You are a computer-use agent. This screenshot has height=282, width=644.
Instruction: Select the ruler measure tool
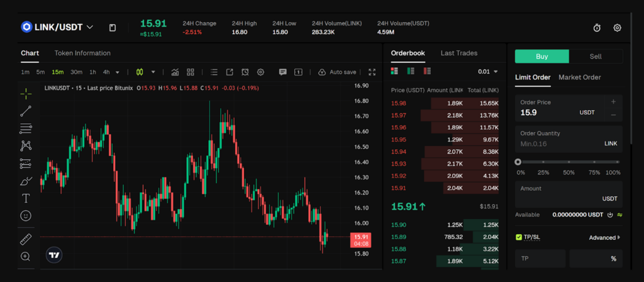[x=26, y=239]
